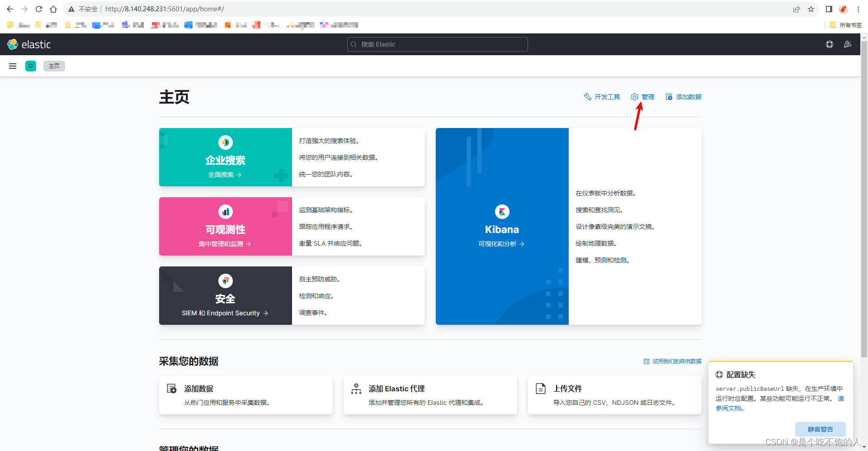The height and width of the screenshot is (451, 868).
Task: Click the Observability logo icon
Action: (226, 212)
